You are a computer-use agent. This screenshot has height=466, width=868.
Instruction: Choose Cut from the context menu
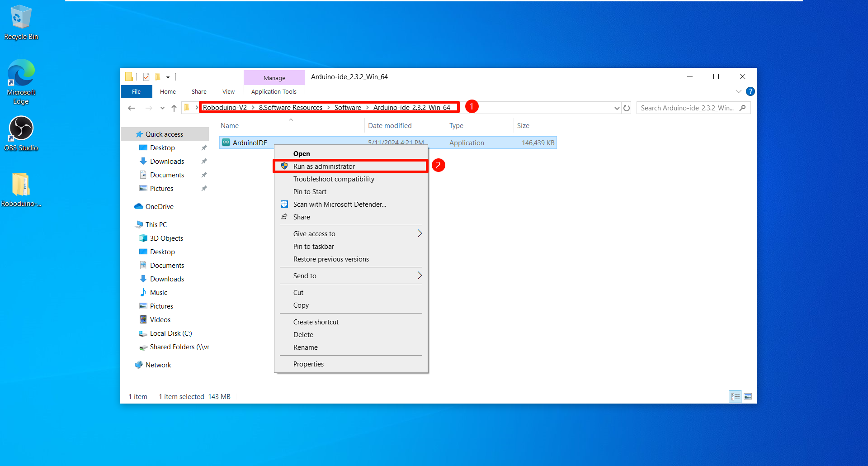(x=351, y=293)
